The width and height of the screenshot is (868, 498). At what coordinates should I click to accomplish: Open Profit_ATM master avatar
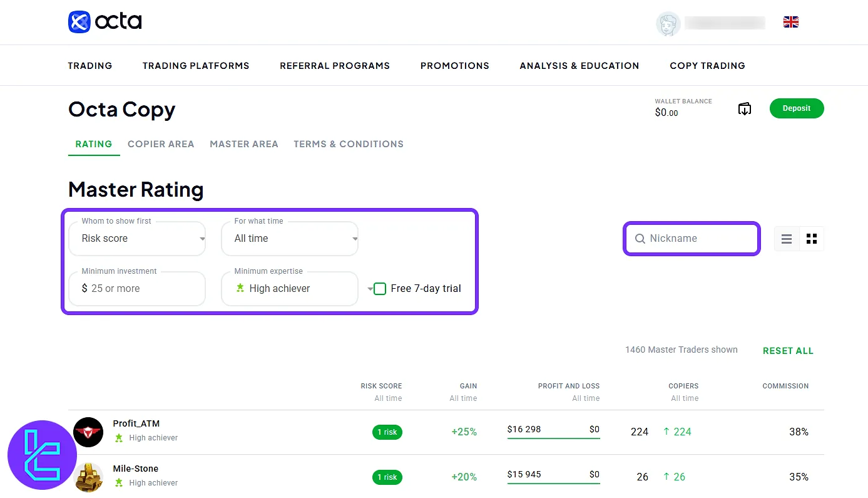pyautogui.click(x=88, y=432)
